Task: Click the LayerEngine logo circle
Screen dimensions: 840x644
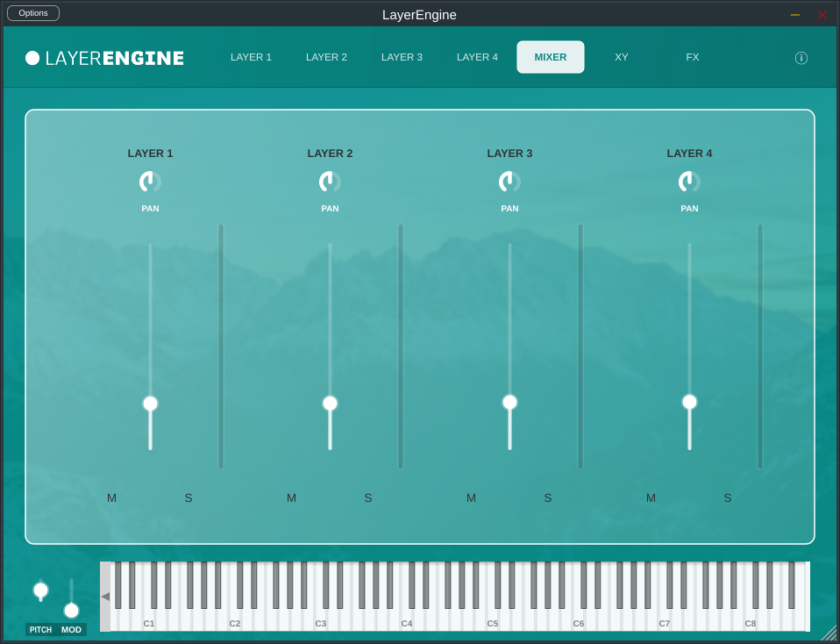Action: point(32,58)
